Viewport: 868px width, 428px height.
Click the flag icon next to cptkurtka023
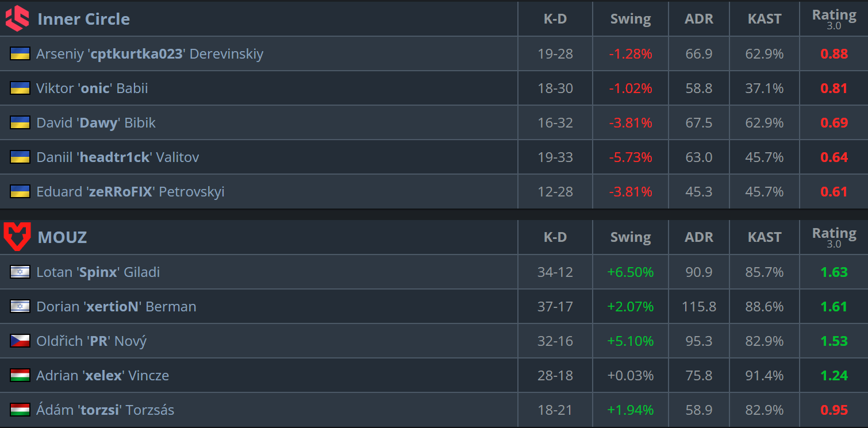pos(20,54)
